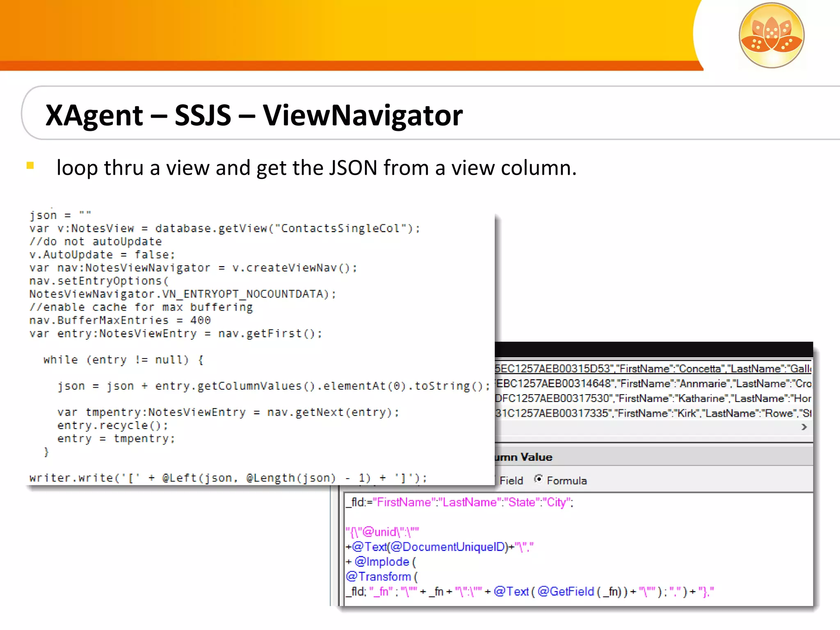This screenshot has width=840, height=630.
Task: Click the nav.BufferMaxEntries = 400 line
Action: tap(120, 320)
